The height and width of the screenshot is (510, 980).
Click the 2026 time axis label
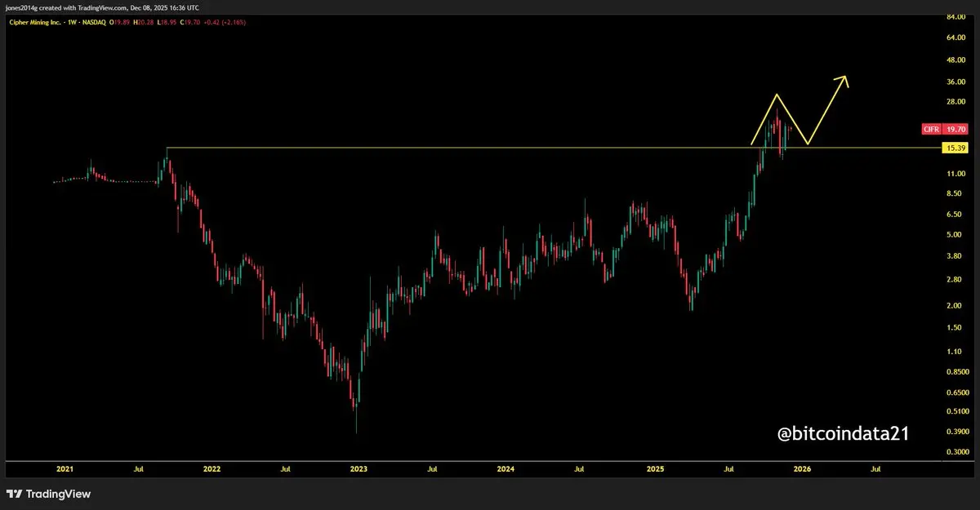803,469
